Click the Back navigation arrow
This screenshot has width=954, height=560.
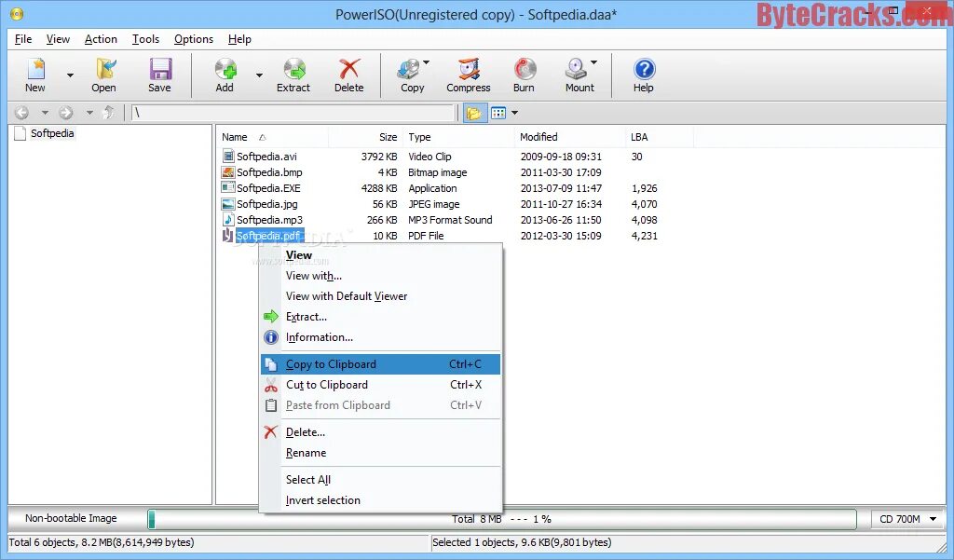[22, 113]
